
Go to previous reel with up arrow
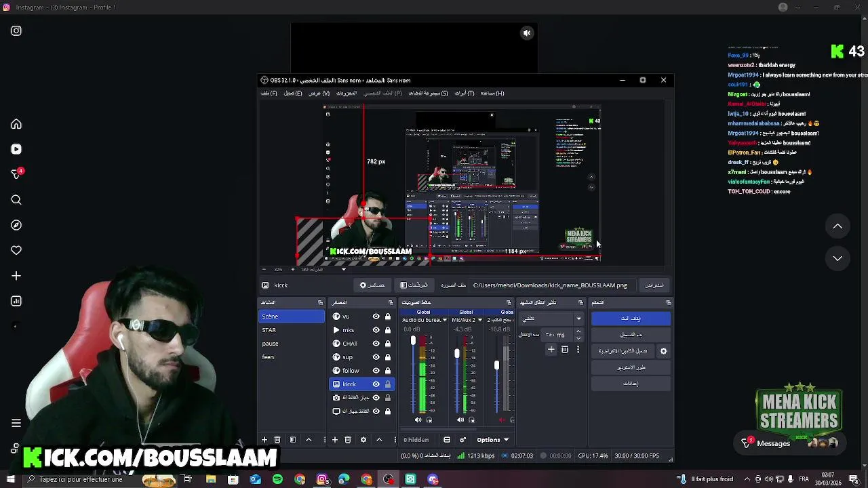click(x=837, y=226)
